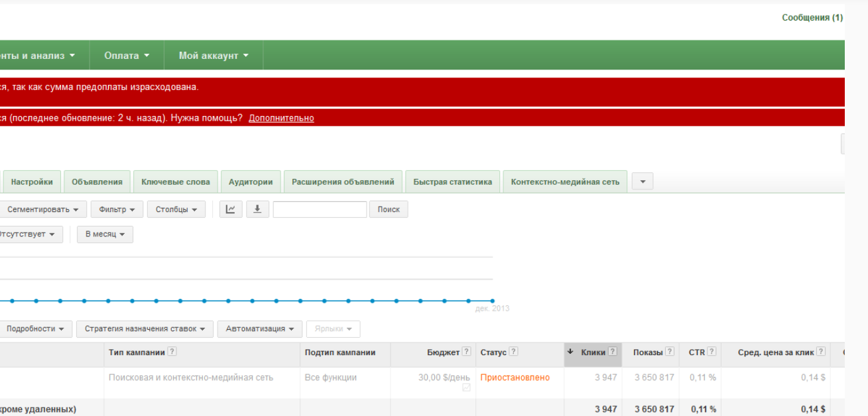Sort by Сред. цена за клик header
Viewport: 868px width, 416px height.
(x=776, y=352)
